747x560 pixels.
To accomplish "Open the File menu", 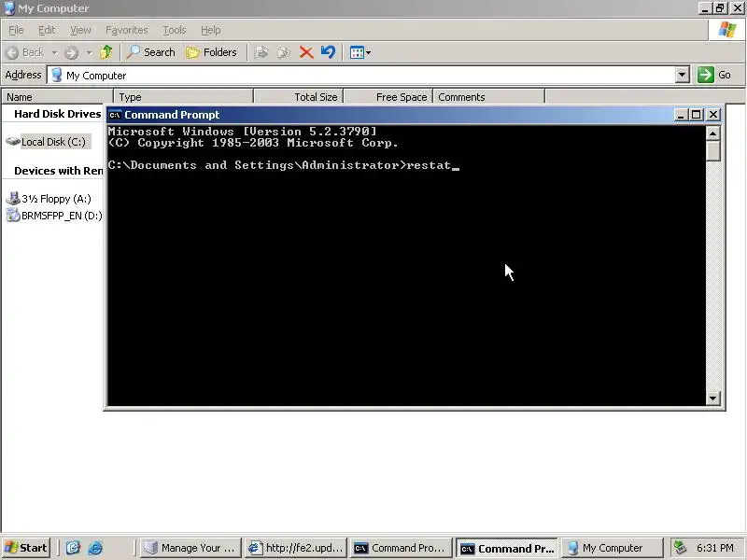I will (16, 30).
